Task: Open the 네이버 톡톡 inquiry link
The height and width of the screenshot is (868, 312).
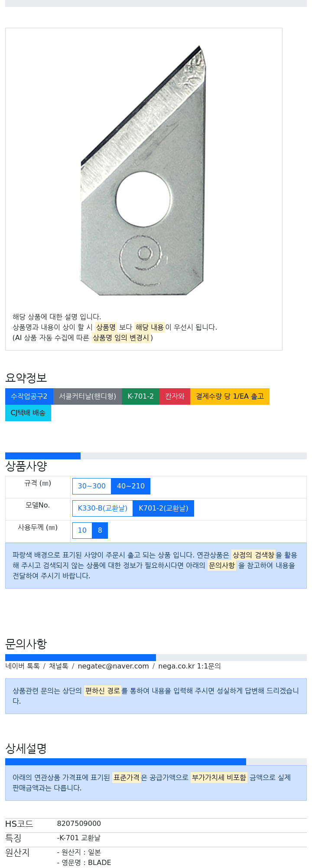Action: (x=23, y=666)
